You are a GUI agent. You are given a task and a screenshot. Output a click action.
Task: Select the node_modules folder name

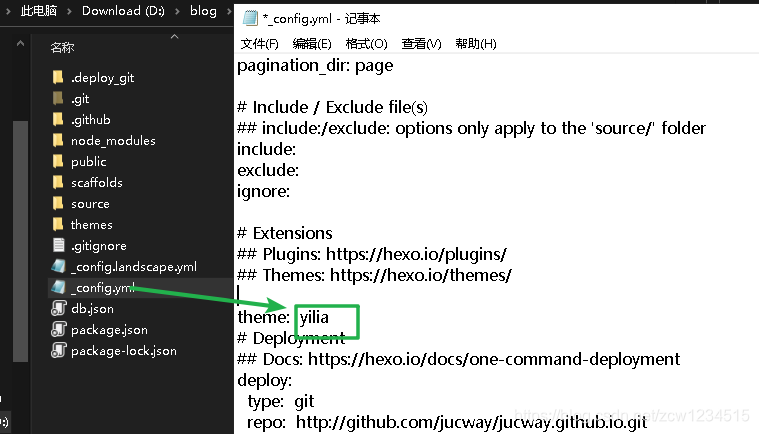tap(113, 141)
